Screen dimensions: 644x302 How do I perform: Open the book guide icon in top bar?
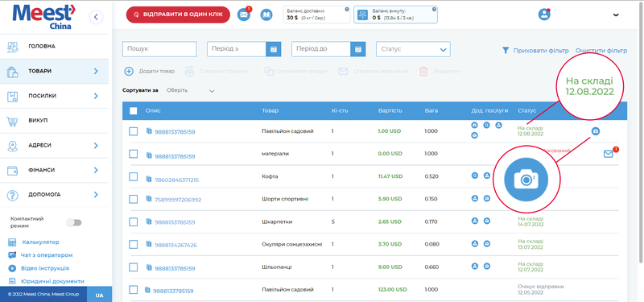266,15
